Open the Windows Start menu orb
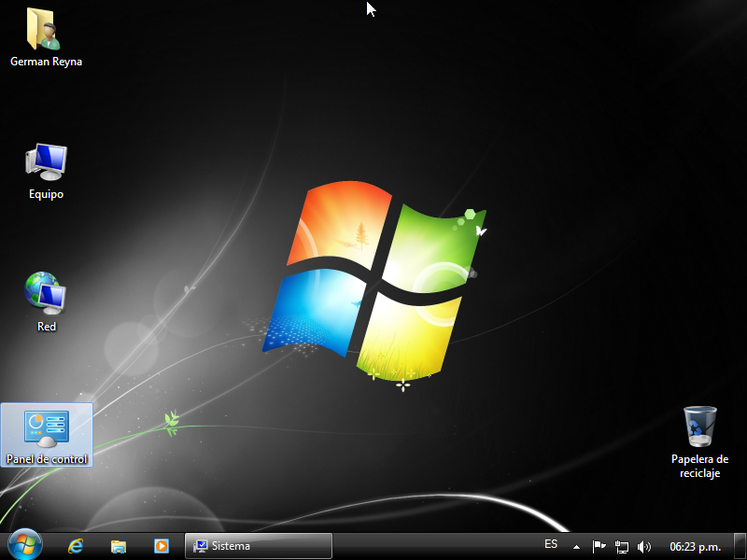This screenshot has height=560, width=747. tap(25, 545)
